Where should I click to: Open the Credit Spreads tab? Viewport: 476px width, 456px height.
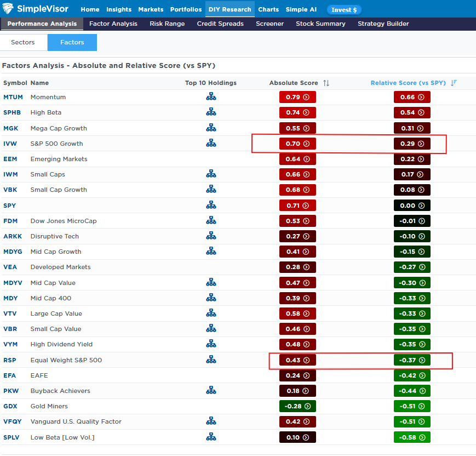(x=220, y=24)
